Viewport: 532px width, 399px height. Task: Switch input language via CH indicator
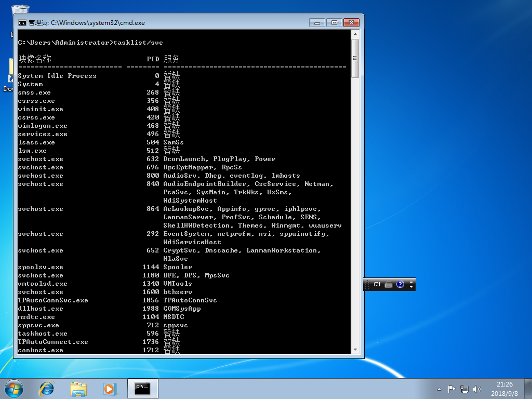[377, 285]
